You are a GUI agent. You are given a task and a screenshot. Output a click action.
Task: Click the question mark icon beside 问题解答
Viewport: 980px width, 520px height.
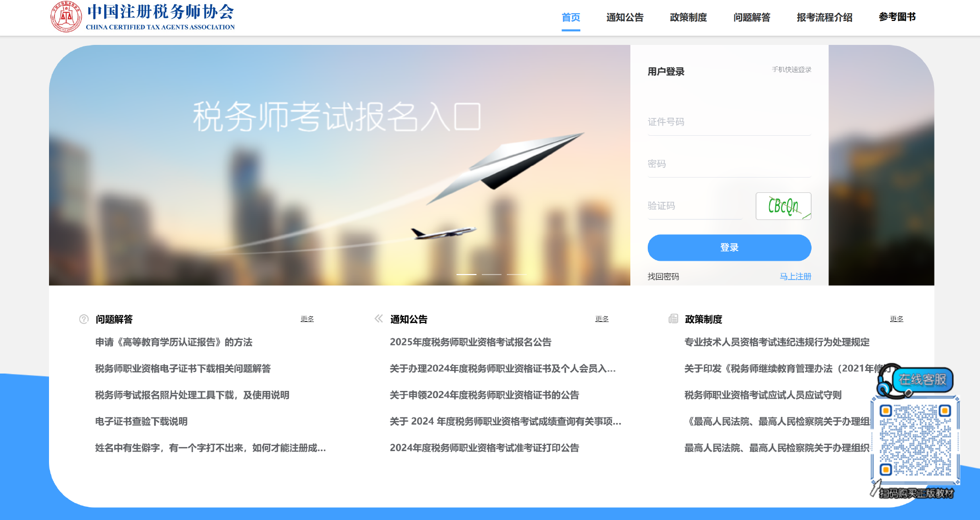tap(83, 319)
